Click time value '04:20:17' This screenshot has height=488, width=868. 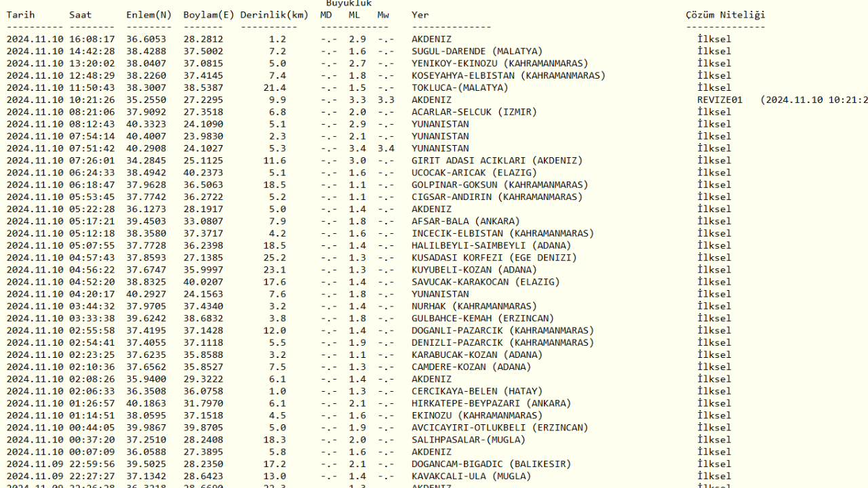click(92, 295)
